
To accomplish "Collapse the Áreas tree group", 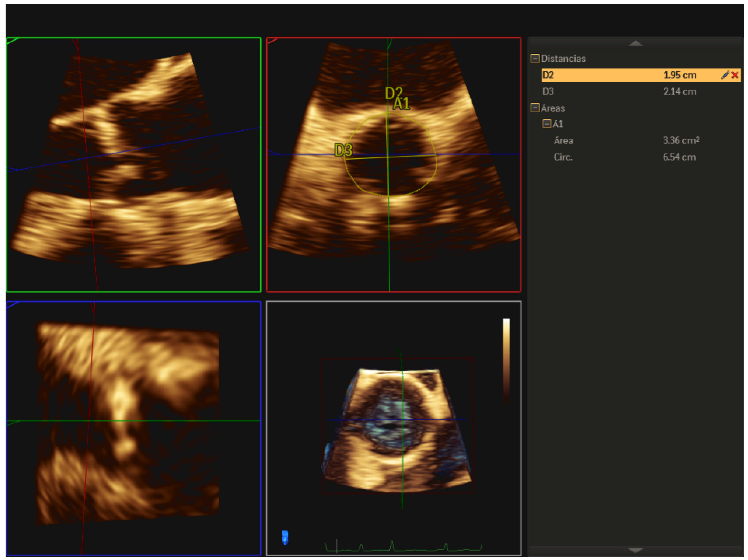I will point(535,108).
